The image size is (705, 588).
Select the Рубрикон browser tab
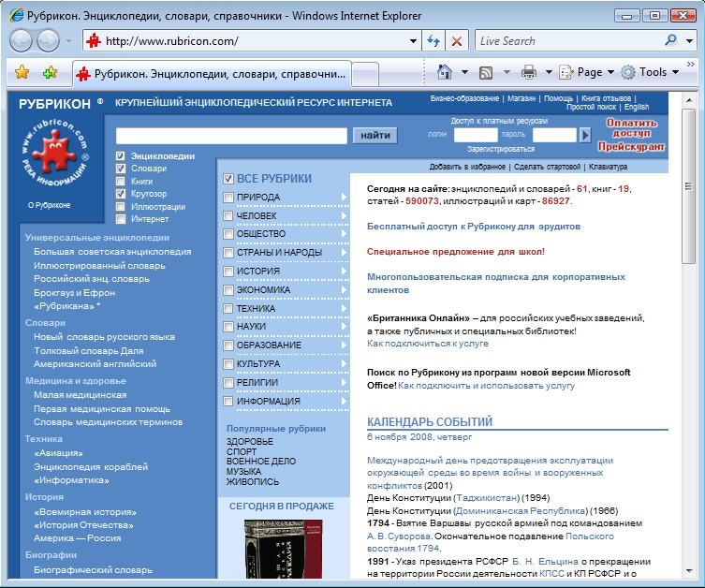213,74
